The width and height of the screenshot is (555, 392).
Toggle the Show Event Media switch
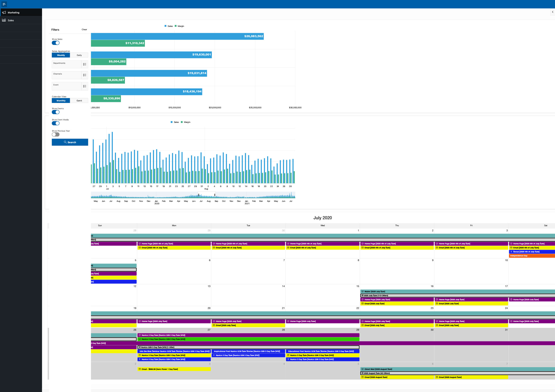(56, 124)
